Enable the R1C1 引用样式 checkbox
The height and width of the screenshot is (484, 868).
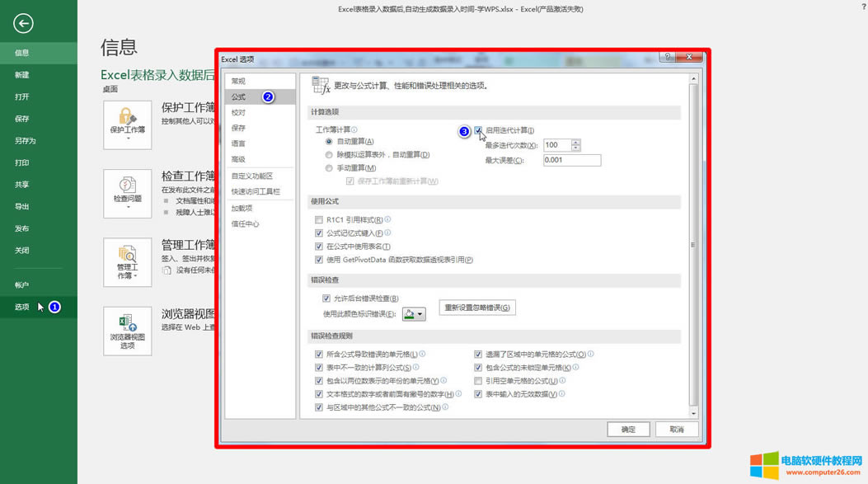(319, 219)
